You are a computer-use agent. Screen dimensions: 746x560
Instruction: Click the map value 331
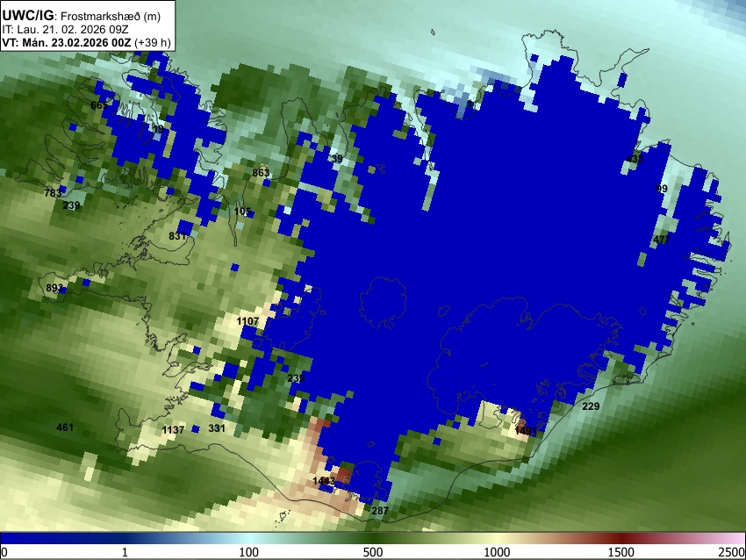pyautogui.click(x=217, y=428)
